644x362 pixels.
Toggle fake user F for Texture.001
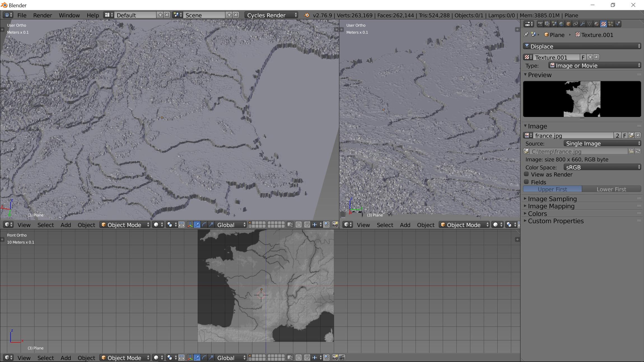(583, 57)
